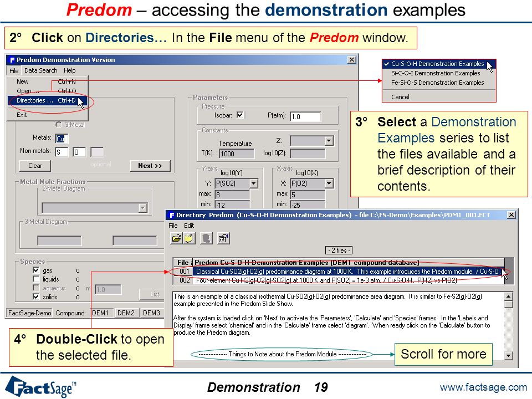The height and width of the screenshot is (399, 532).
Task: Select file row 002 Four-element Cu-H2(g)-O2(g)-SO2(g)
Action: [x=339, y=280]
